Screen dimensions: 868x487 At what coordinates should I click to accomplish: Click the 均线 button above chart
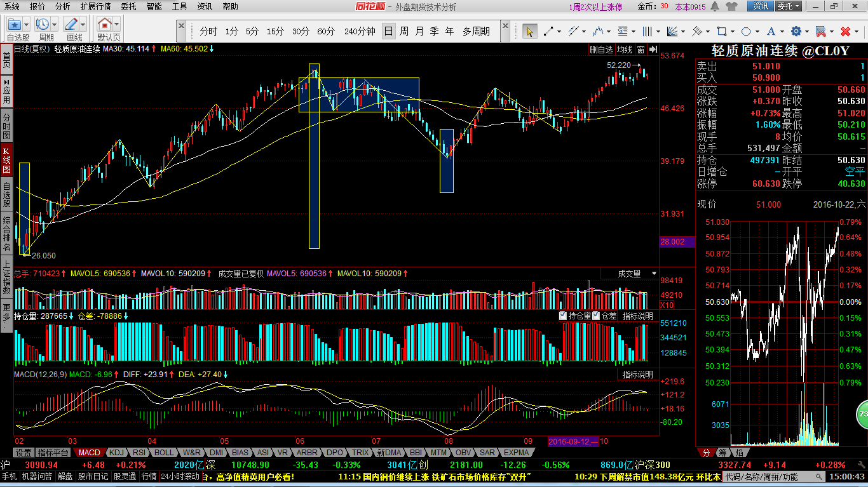click(x=625, y=50)
